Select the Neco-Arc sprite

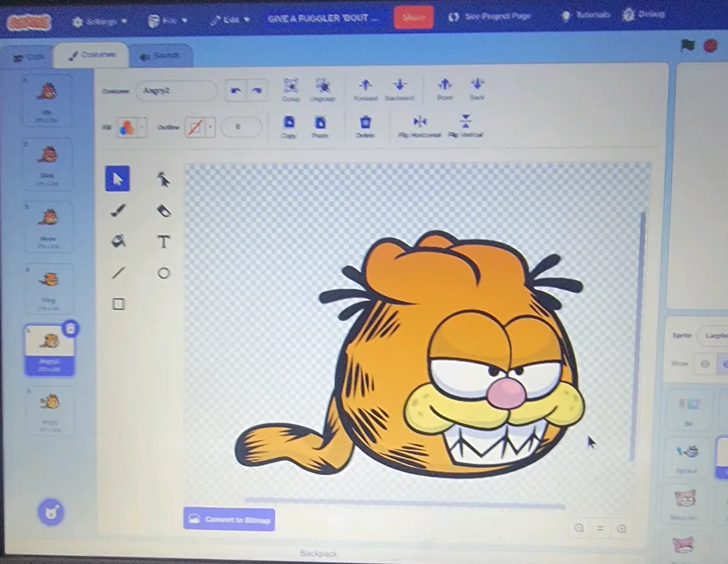pos(684,504)
